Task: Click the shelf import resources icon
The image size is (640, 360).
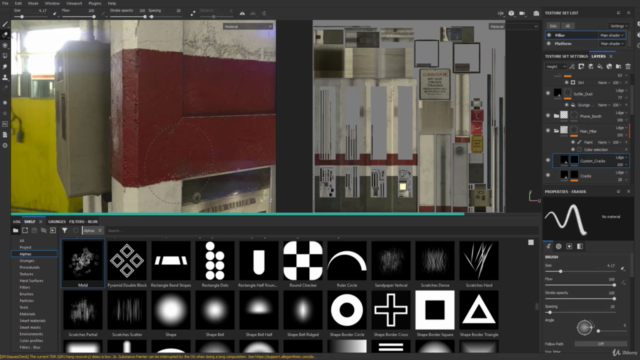Action: pyautogui.click(x=53, y=231)
